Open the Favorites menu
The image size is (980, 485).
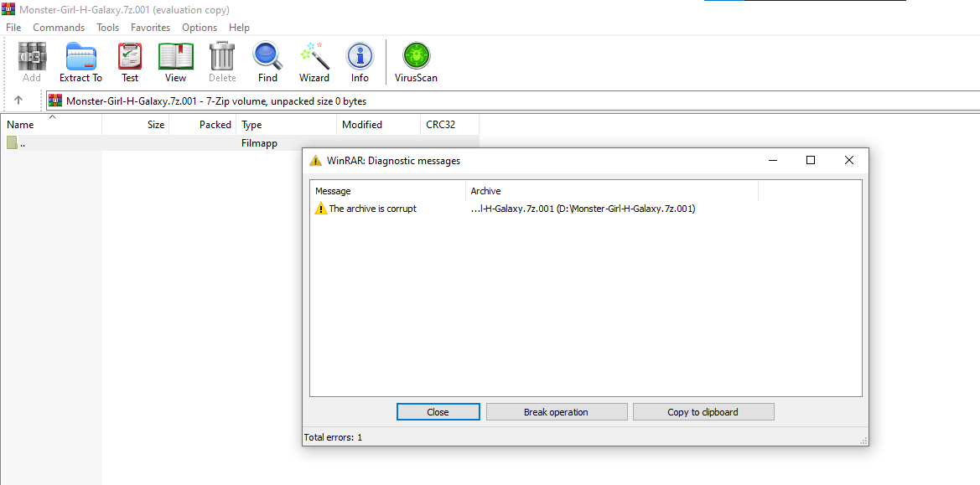151,28
